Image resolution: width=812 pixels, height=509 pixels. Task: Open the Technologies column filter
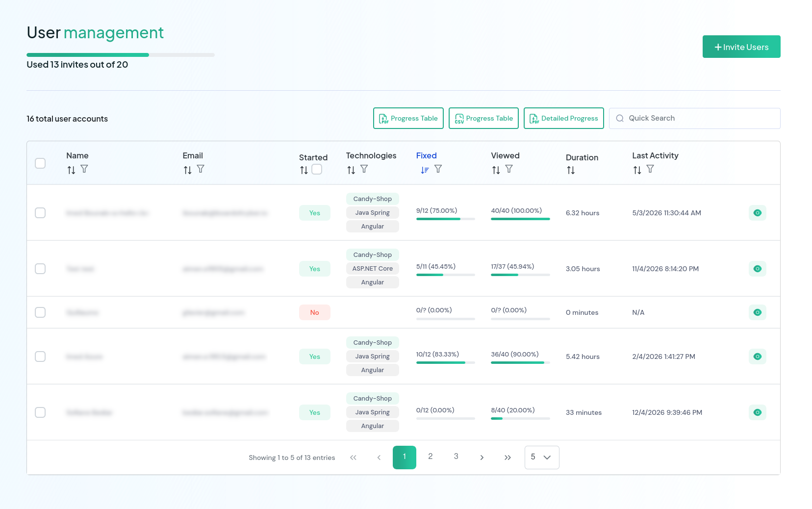click(364, 169)
